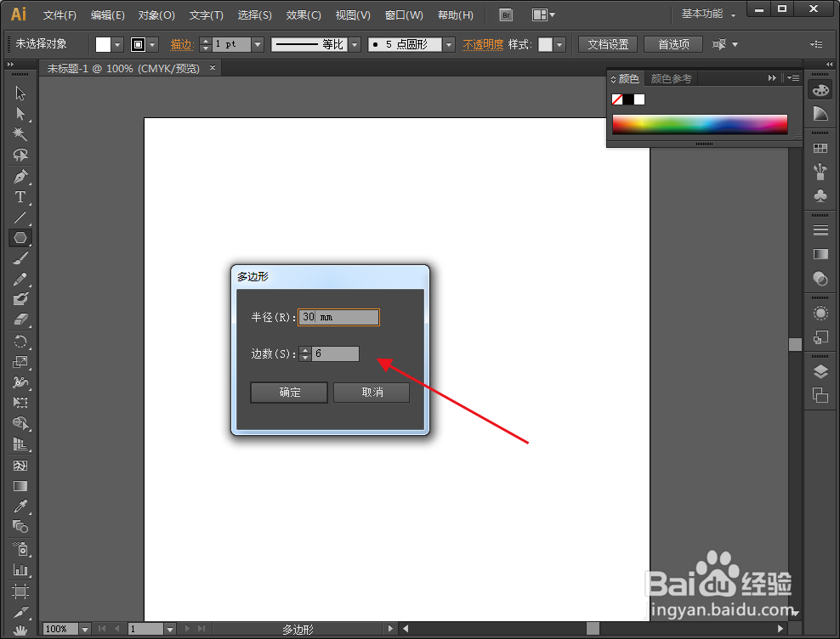Select the Hand tool

[20, 631]
